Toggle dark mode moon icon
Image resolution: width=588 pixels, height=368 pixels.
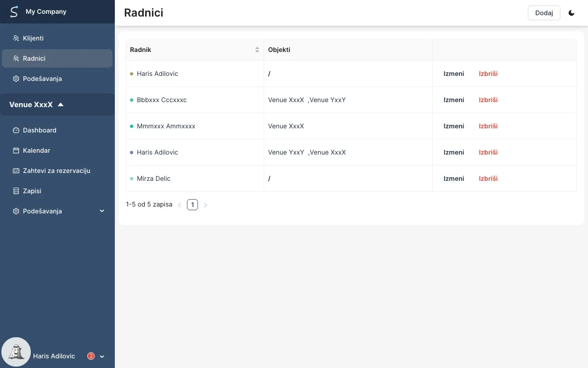click(571, 13)
